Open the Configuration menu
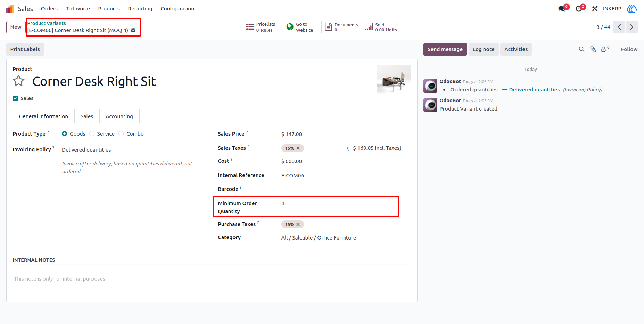 pos(177,9)
